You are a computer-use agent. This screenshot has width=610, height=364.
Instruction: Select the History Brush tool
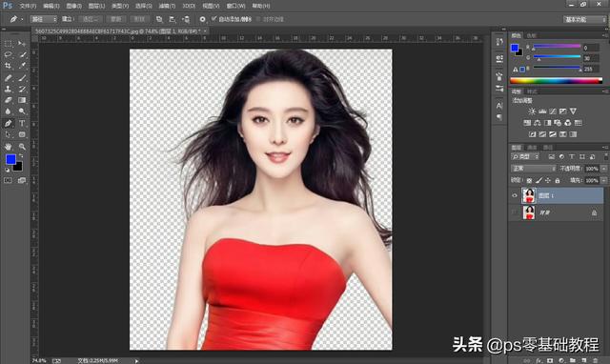click(22, 89)
